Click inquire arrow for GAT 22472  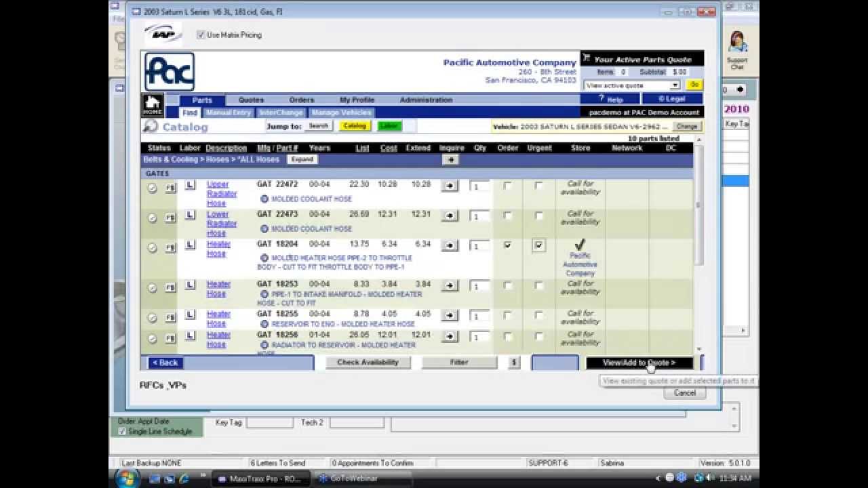pos(450,186)
